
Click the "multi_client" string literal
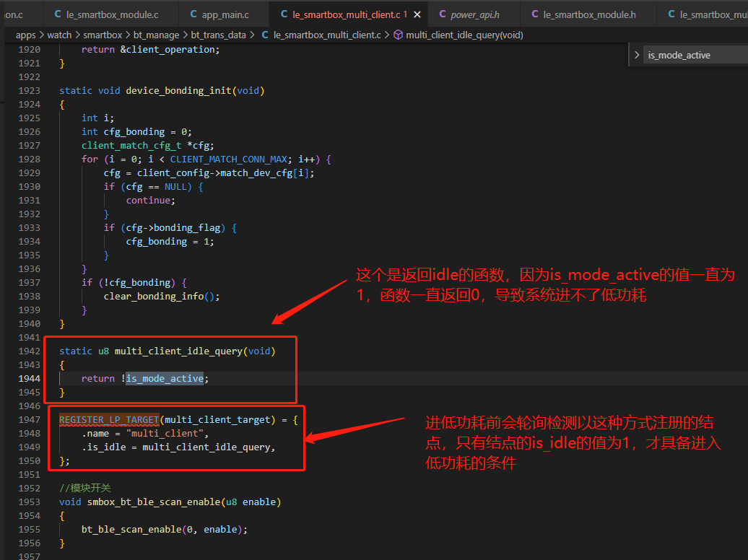165,433
